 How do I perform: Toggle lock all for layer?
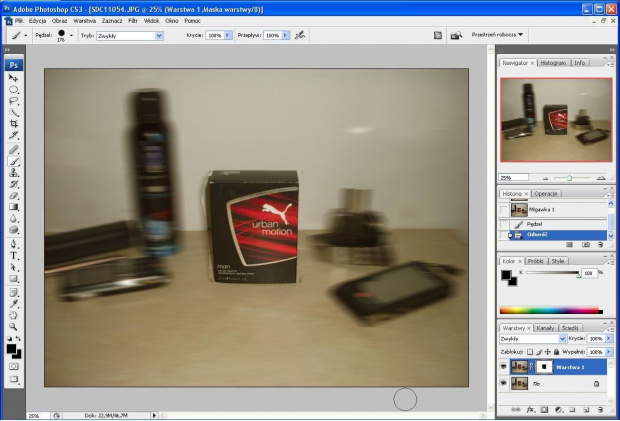(556, 352)
